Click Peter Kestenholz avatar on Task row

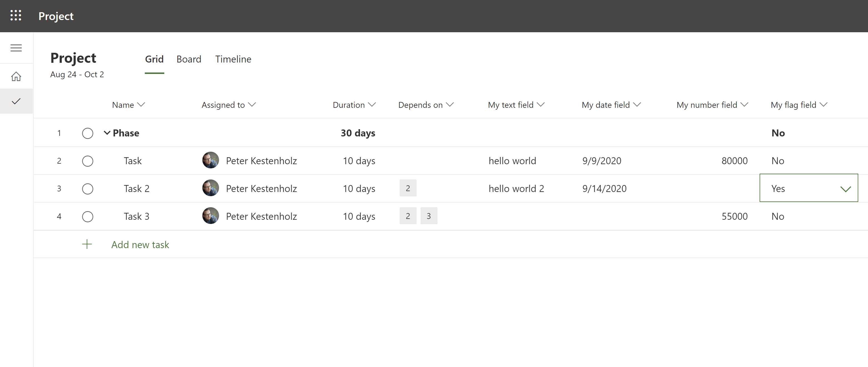(210, 160)
